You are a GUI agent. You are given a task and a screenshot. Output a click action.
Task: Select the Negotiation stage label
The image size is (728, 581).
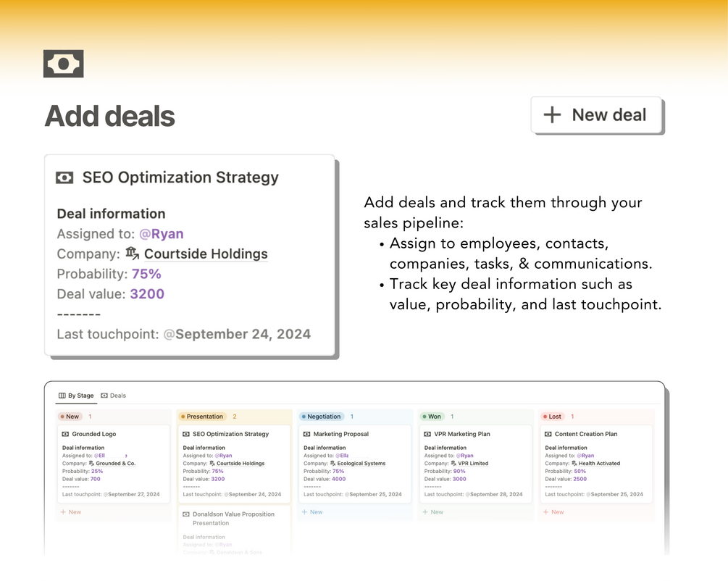tap(322, 417)
